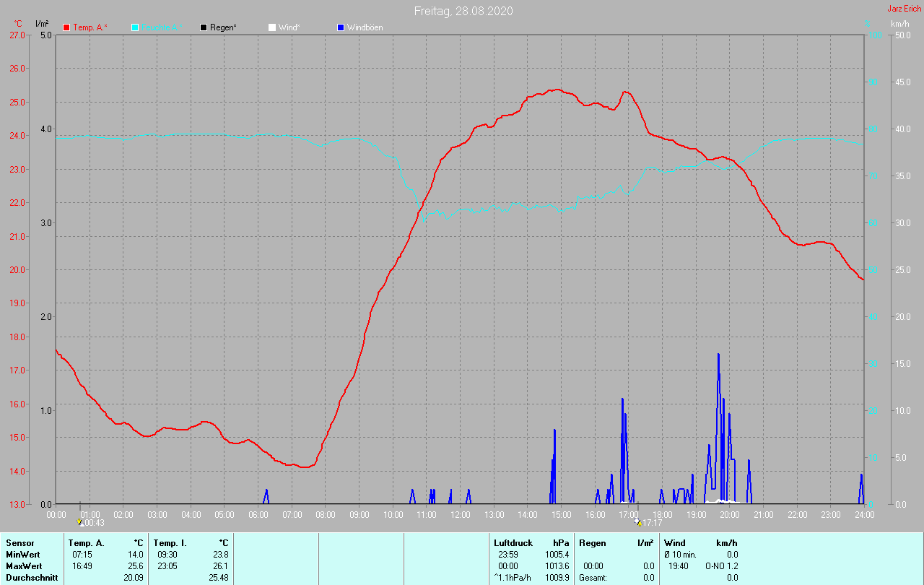Click the MaxWert row label
The image size is (924, 585).
click(22, 565)
